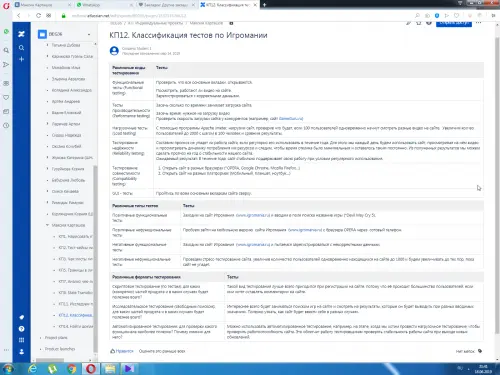Open history clock in Opera's sidebar
The width and height of the screenshot is (500, 375).
[6, 126]
